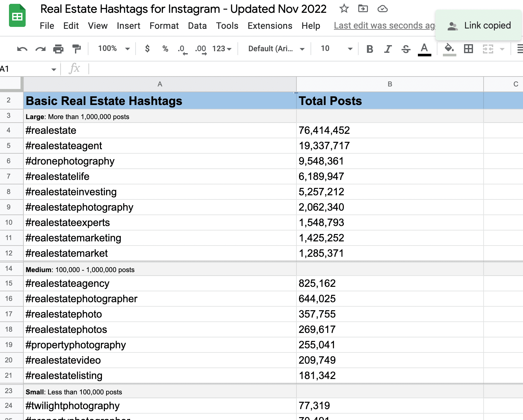This screenshot has height=420, width=523.
Task: Open the View menu
Action: pos(98,26)
